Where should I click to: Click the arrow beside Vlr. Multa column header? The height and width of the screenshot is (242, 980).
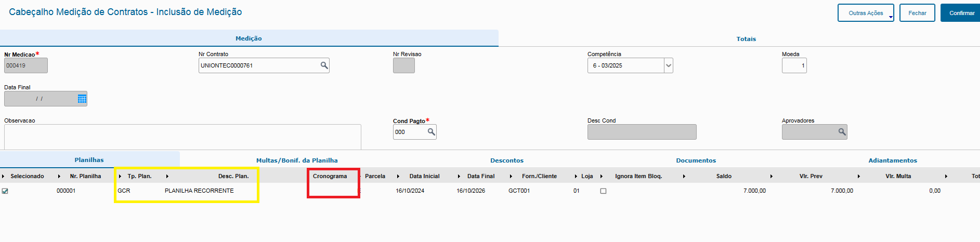[x=859, y=177]
